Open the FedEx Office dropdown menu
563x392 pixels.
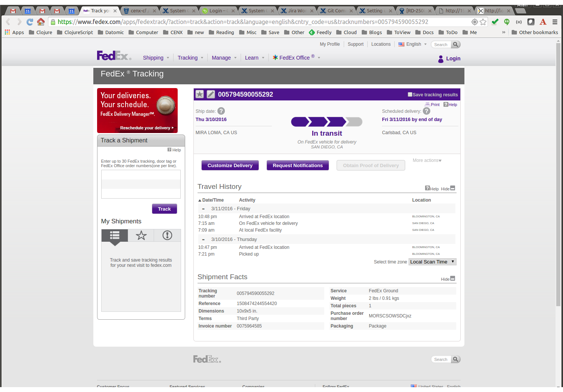[296, 57]
